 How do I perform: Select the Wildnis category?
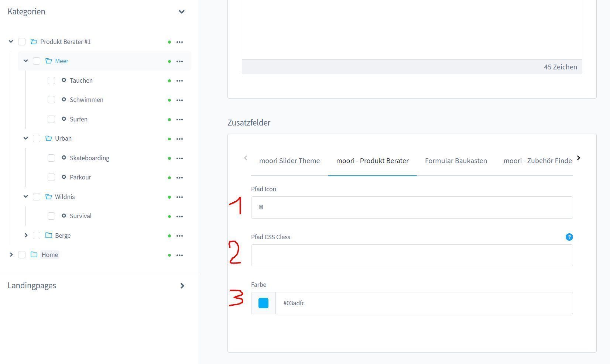click(65, 197)
